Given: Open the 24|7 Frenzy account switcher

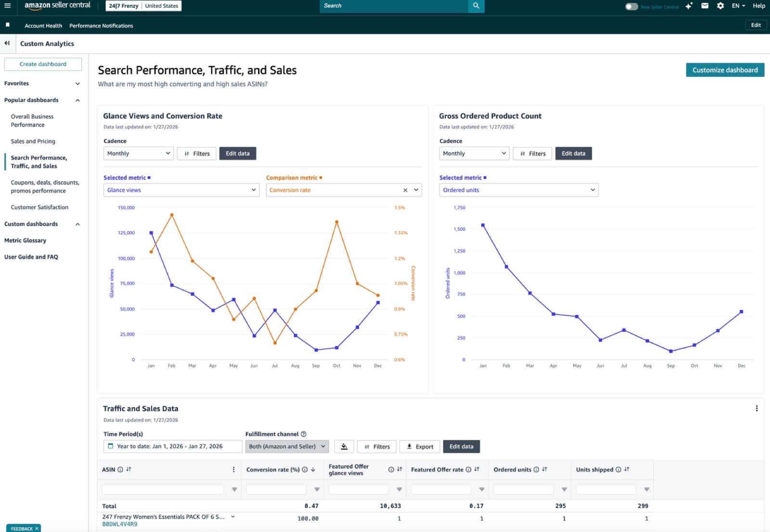Looking at the screenshot, I should pyautogui.click(x=143, y=6).
